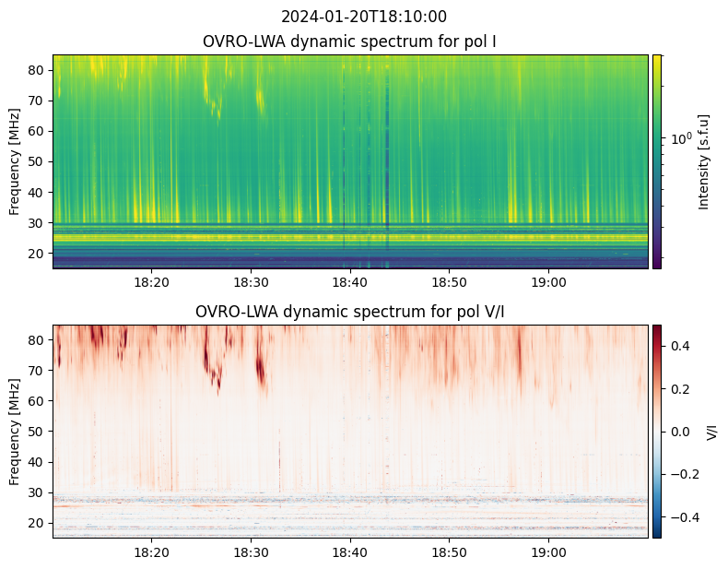Viewport: 728px width, 569px height.
Task: Click the top plot's Frequency [MHz] axis label
Action: tap(15, 161)
